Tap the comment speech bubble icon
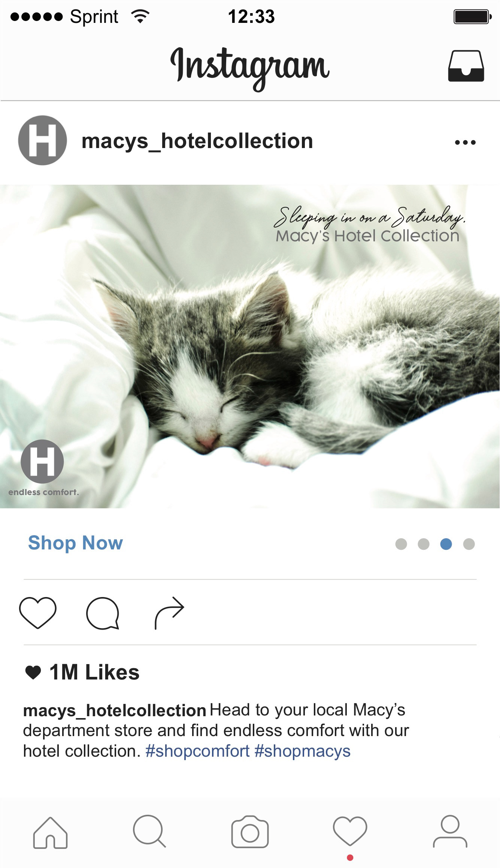This screenshot has width=500, height=868. point(103,613)
